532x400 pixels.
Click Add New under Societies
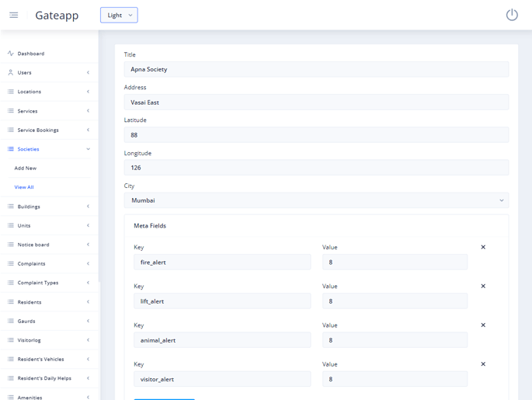[x=26, y=168]
